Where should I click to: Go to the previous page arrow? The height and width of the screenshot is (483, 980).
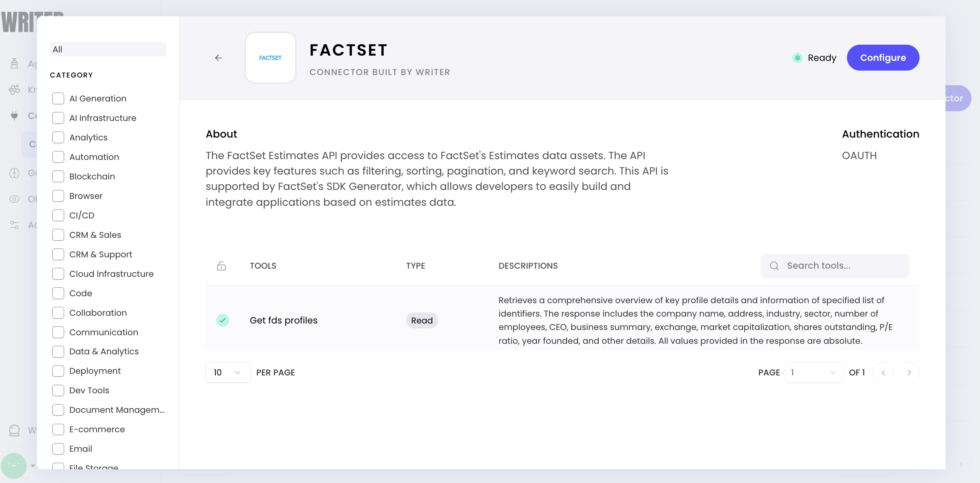883,373
